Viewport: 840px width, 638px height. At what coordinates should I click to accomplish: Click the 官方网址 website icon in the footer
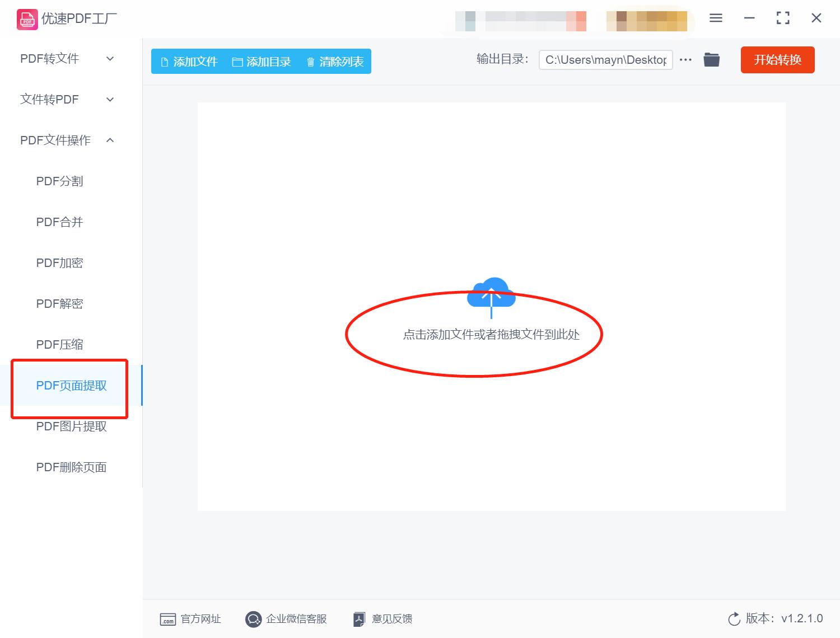coord(169,619)
